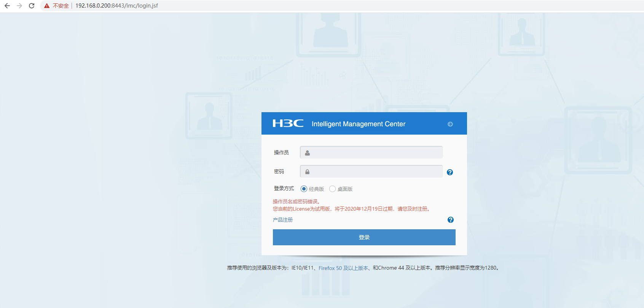Click the Intelligent Management Center title
Image resolution: width=644 pixels, height=308 pixels.
[x=359, y=124]
